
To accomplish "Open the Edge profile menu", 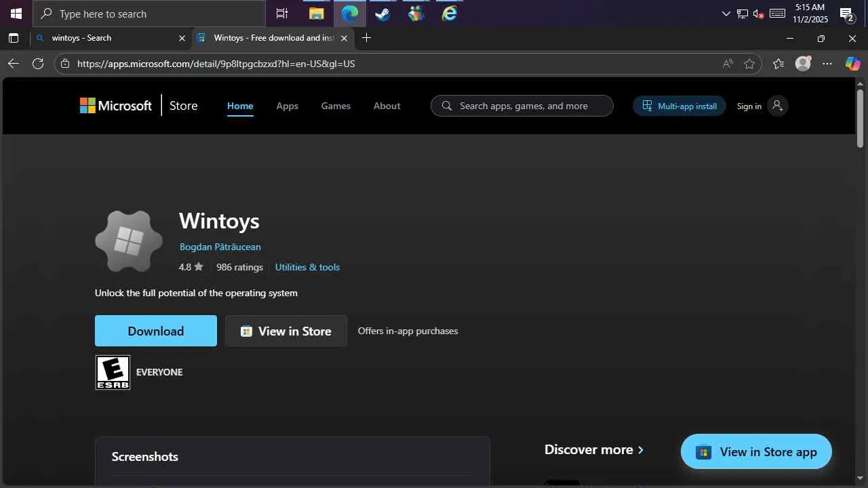I will click(803, 64).
